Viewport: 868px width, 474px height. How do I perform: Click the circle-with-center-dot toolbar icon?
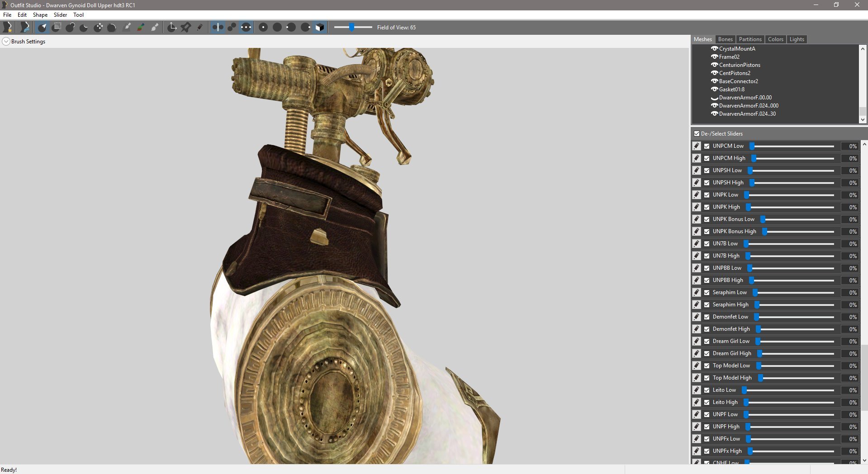(263, 27)
